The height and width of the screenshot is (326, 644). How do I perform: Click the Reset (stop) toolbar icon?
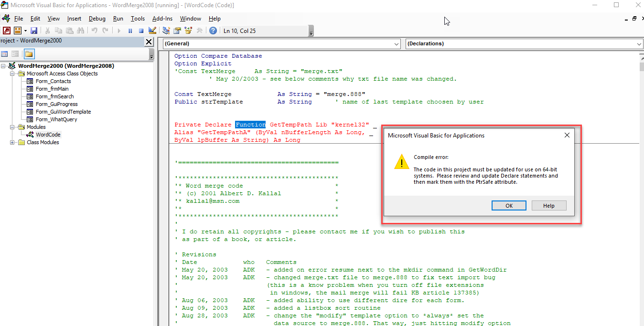coord(141,31)
